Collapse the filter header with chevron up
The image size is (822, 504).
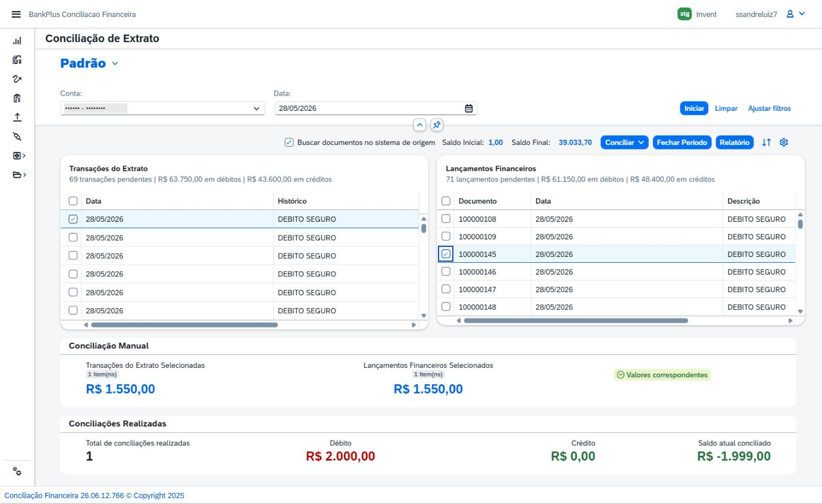tap(419, 125)
